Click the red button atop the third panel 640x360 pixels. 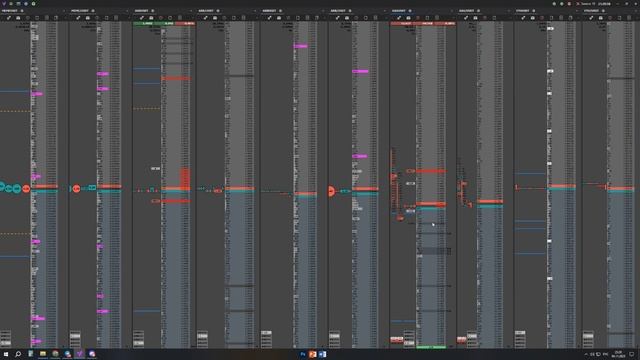click(x=185, y=24)
